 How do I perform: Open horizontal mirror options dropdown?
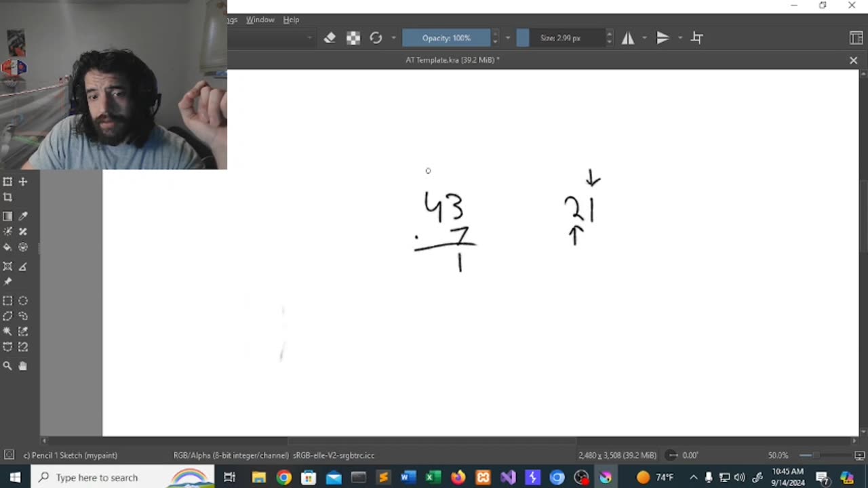click(x=644, y=38)
